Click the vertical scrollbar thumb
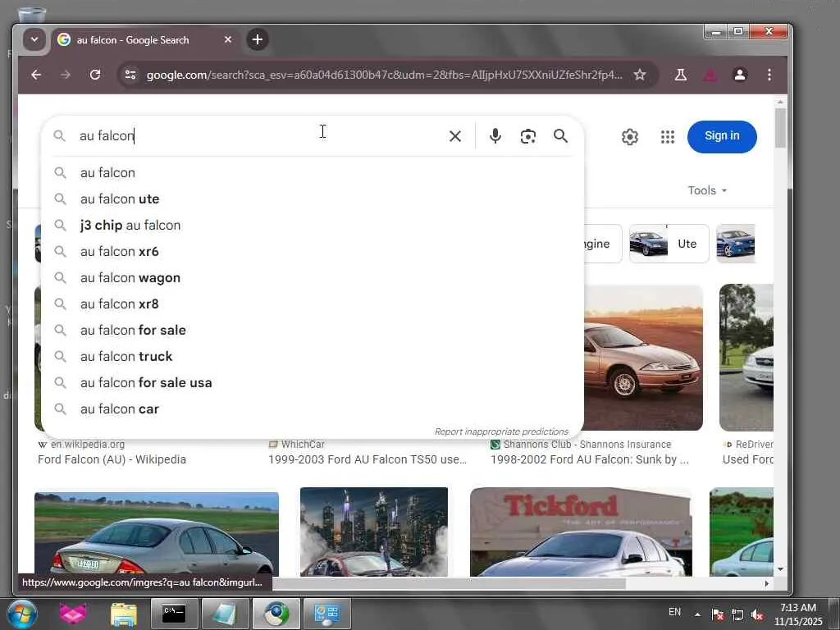 (781, 127)
